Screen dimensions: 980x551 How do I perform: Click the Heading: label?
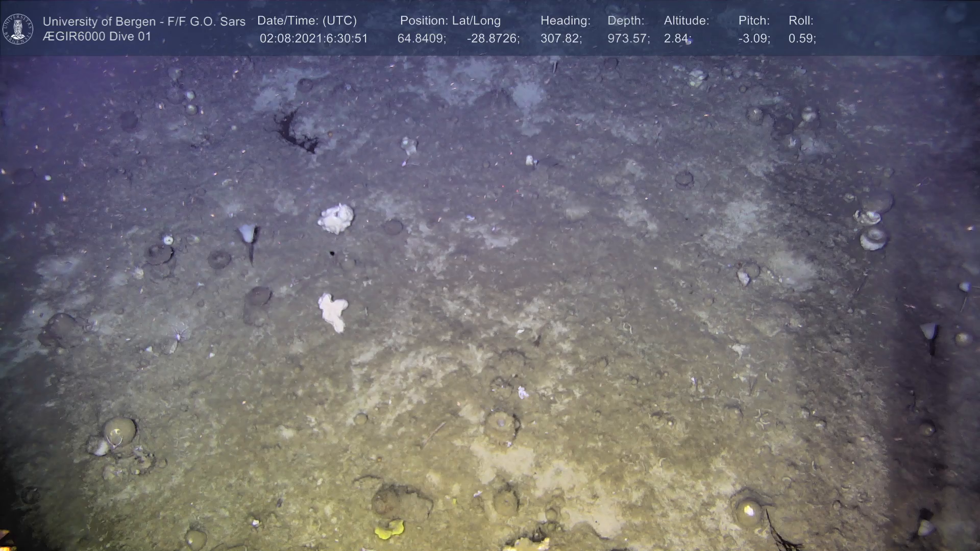[x=565, y=21]
